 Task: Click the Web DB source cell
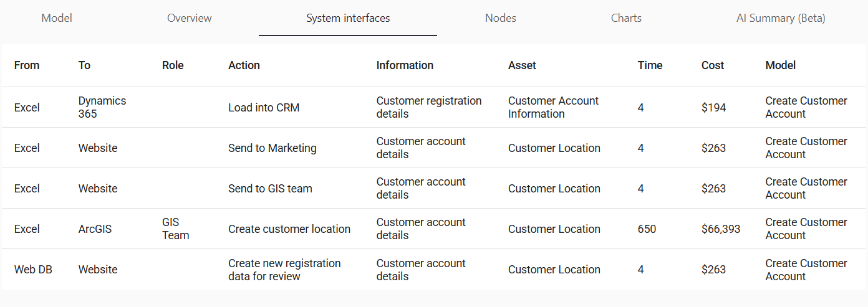(x=33, y=270)
